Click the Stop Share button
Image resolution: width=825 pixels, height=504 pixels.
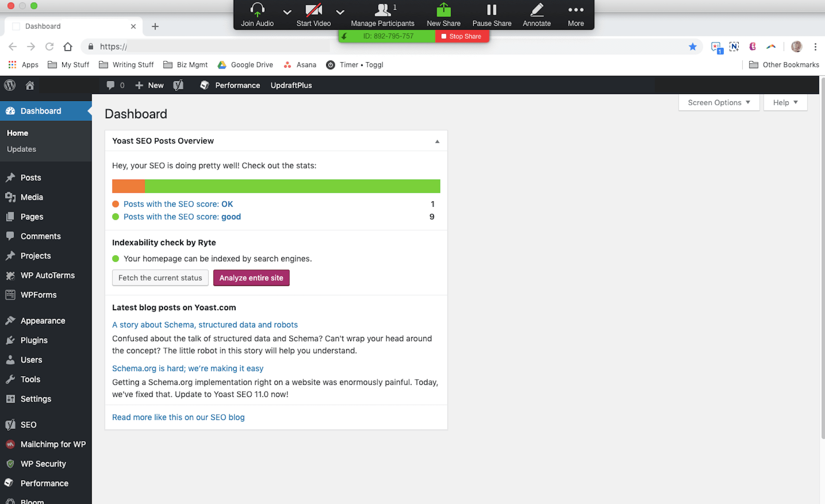click(x=461, y=36)
